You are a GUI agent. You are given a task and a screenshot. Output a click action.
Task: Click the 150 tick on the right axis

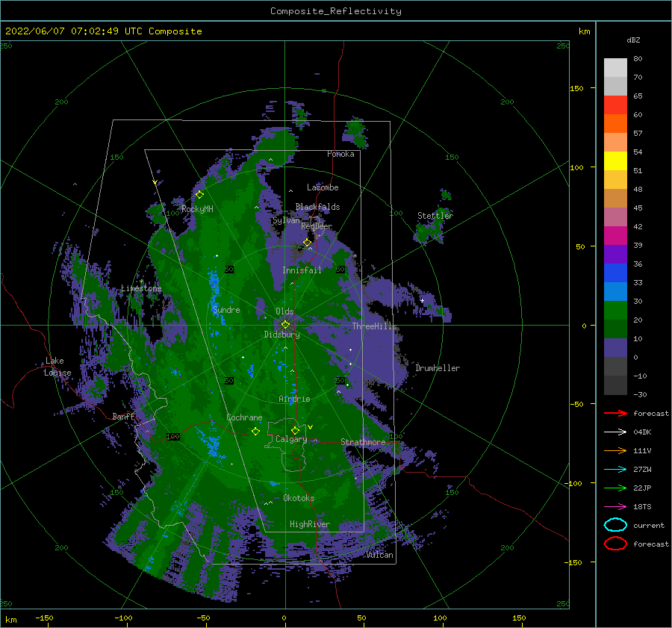(577, 88)
